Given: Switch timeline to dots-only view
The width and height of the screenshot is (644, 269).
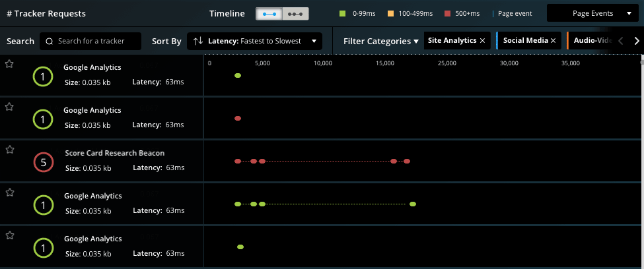Looking at the screenshot, I should tap(297, 13).
